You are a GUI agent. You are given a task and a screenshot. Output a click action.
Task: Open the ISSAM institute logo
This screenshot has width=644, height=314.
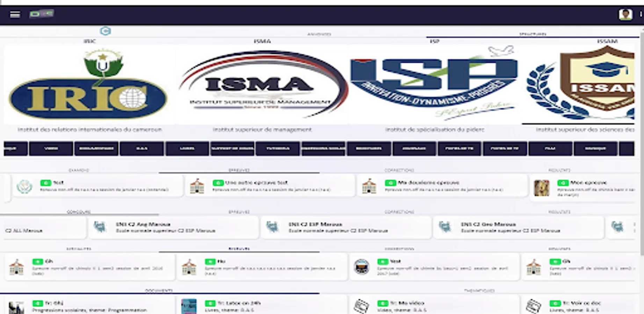(x=579, y=84)
